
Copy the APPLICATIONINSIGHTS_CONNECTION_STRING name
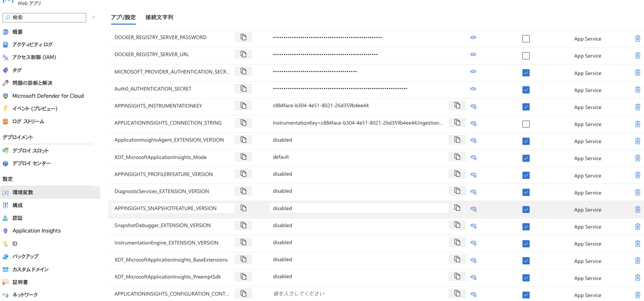pyautogui.click(x=243, y=123)
